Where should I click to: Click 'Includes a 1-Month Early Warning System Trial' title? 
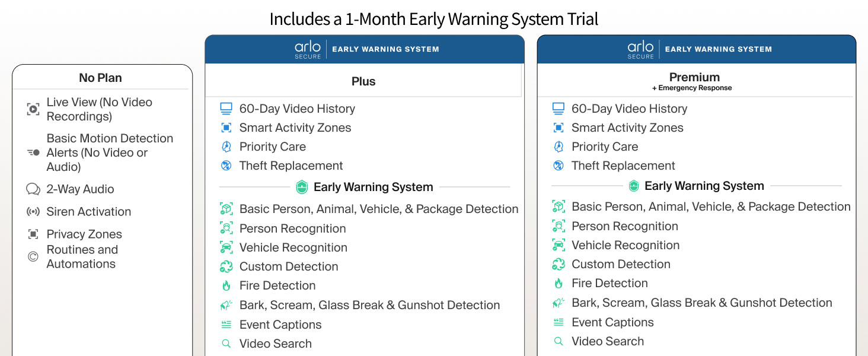click(433, 19)
